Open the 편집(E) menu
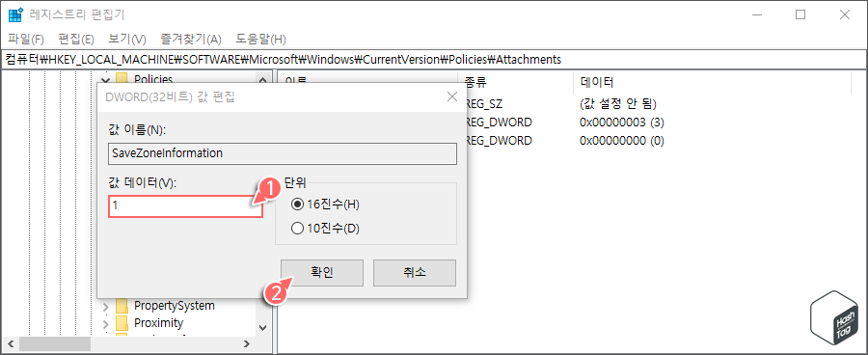Screen dimensions: 868x355 (76, 40)
